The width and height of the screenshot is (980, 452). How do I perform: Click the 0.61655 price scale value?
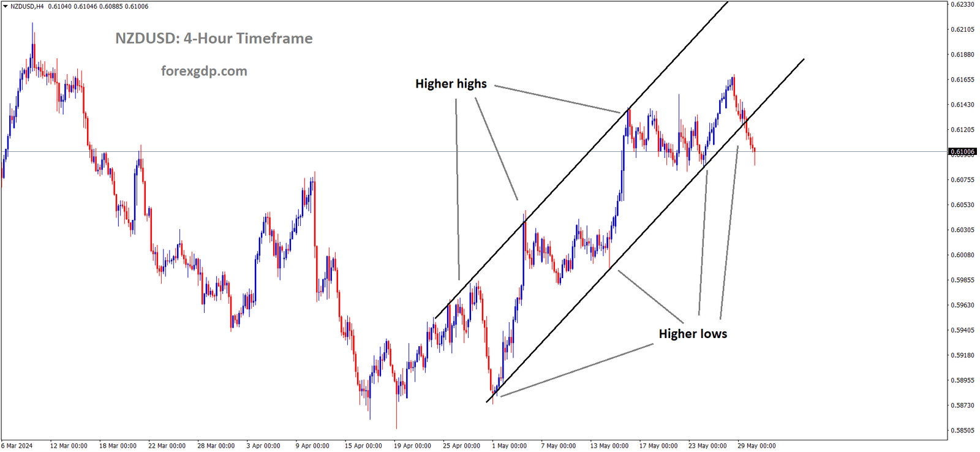[x=962, y=80]
